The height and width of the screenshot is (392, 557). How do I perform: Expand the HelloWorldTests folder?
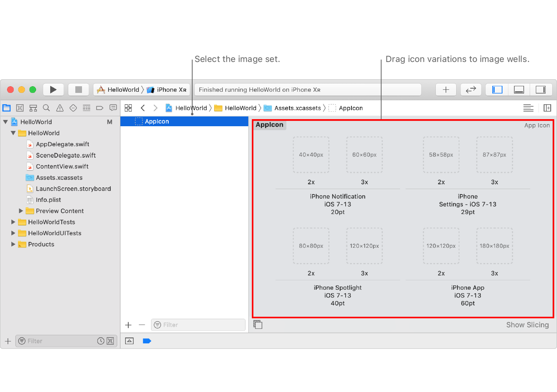click(13, 222)
